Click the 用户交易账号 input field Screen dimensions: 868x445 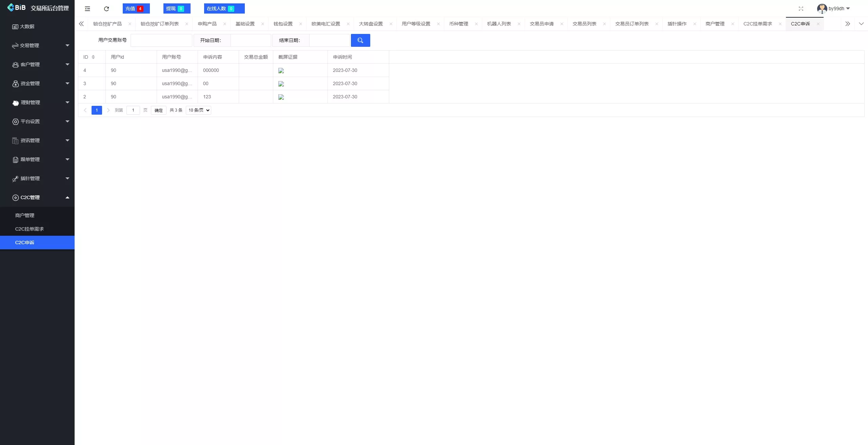click(162, 40)
